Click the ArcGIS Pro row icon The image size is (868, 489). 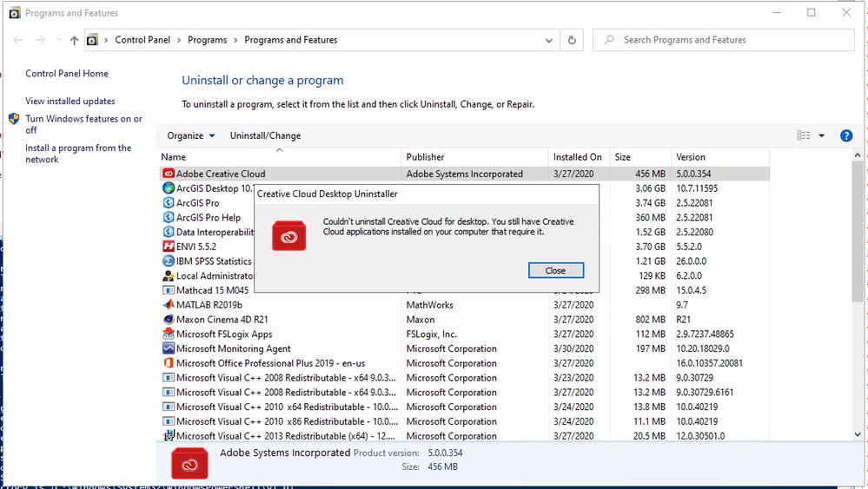[169, 203]
